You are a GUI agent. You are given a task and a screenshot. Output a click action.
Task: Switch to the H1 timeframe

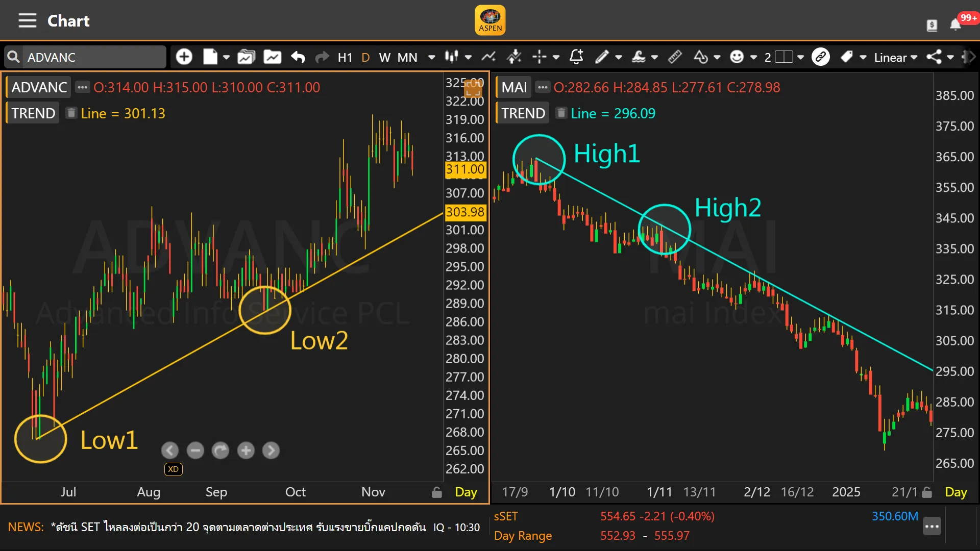coord(345,57)
